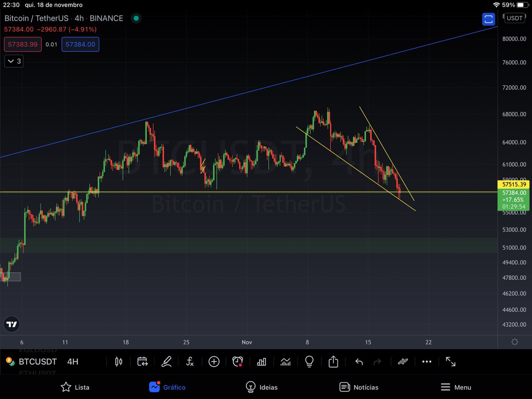Select the drawing pencil tool
Screen dimensions: 532x399
click(x=166, y=362)
